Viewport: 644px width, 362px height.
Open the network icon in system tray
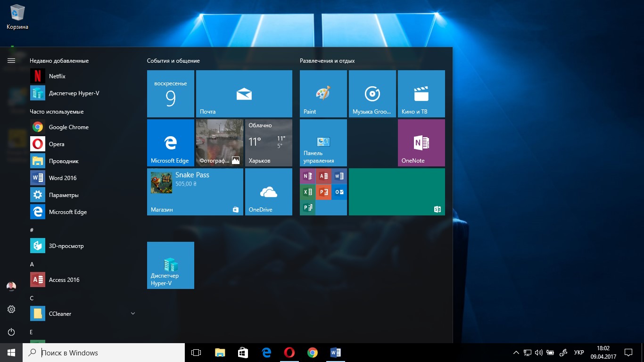(528, 353)
